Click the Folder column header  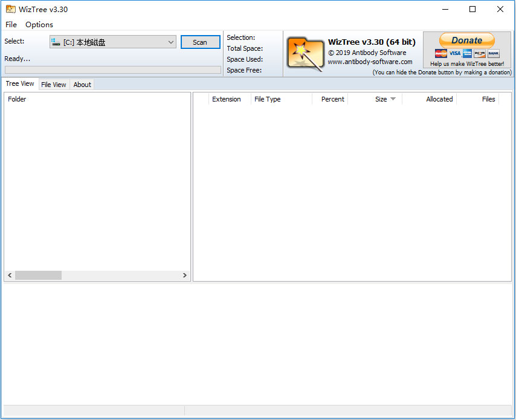click(97, 99)
